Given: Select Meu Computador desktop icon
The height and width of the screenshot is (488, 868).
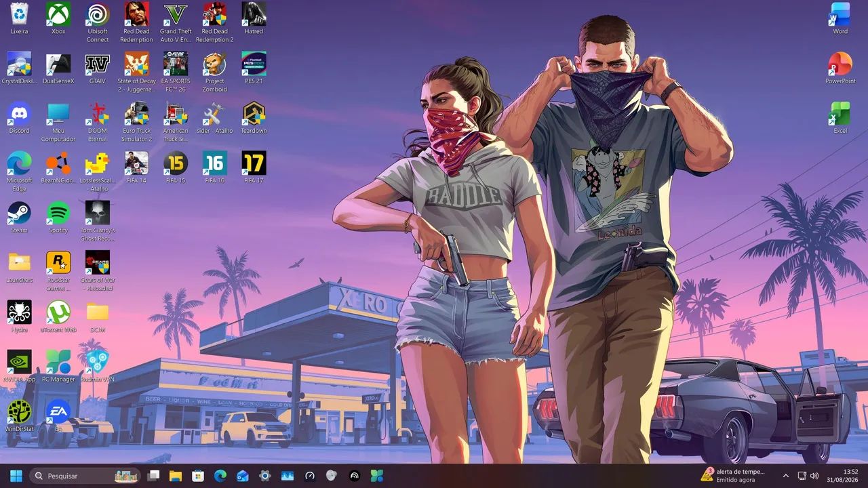Looking at the screenshot, I should [58, 122].
